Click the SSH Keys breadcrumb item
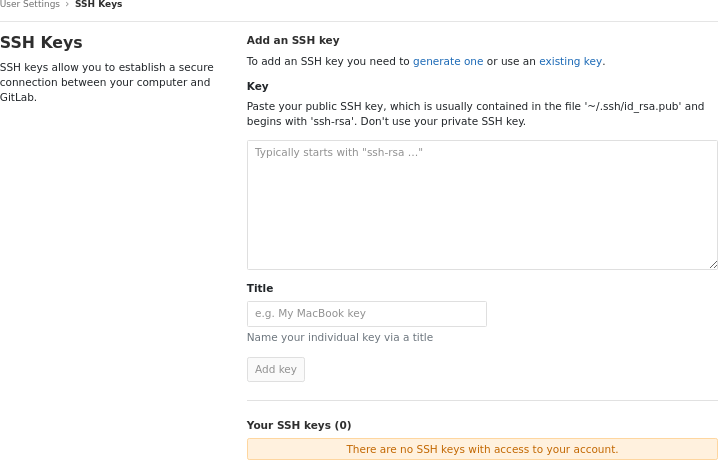The width and height of the screenshot is (719, 461). click(x=98, y=5)
